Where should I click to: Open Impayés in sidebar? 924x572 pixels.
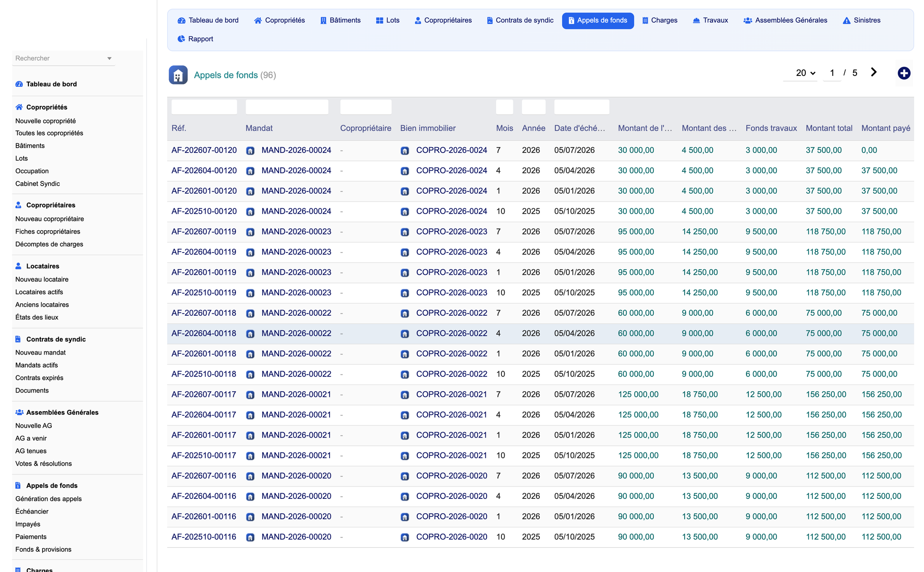click(x=28, y=524)
